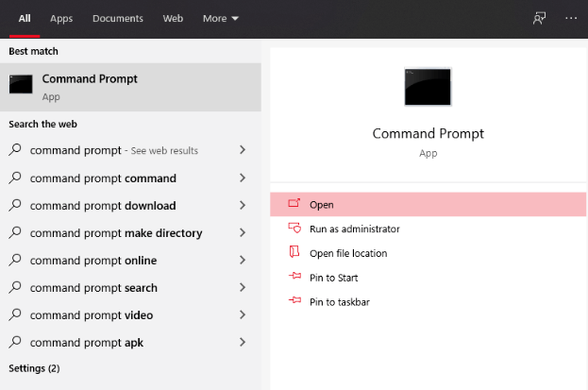The image size is (588, 390).
Task: Open the Settings (2) results section
Action: click(34, 367)
